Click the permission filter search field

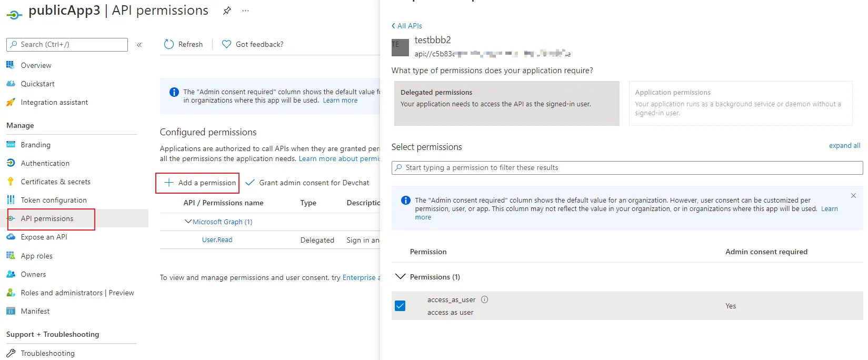pos(626,167)
